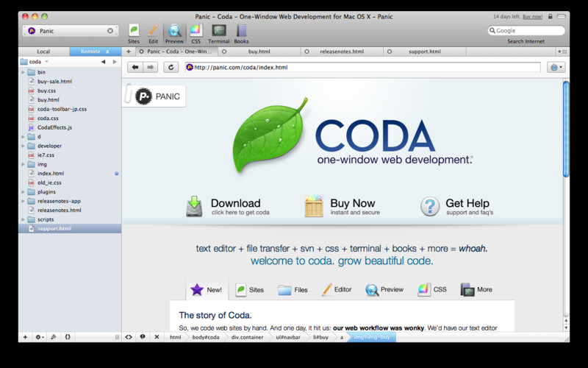Close the support.html tab
Viewport: 588px width, 368px height.
[390, 52]
